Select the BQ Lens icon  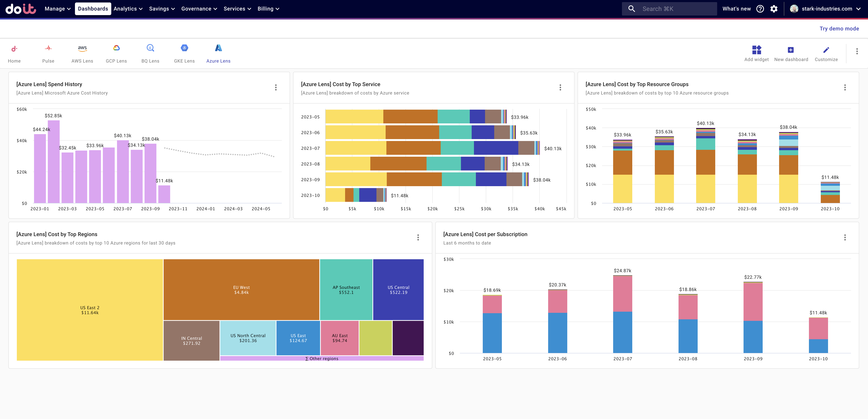coord(150,49)
